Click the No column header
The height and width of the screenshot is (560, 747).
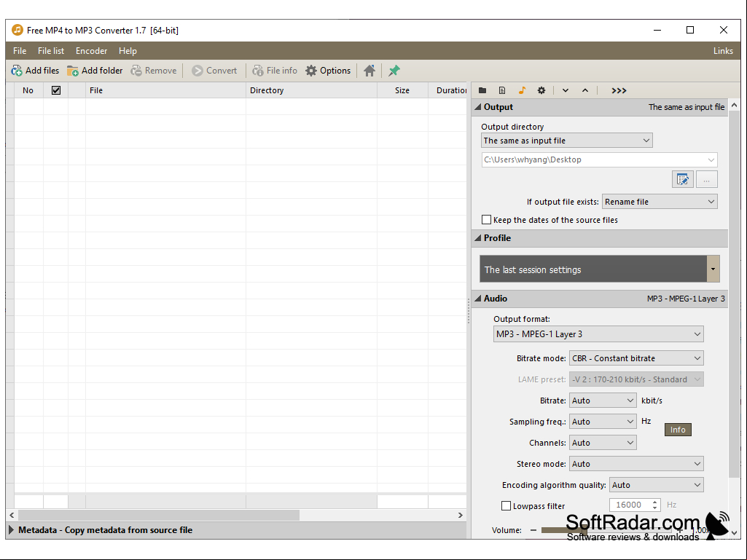28,90
